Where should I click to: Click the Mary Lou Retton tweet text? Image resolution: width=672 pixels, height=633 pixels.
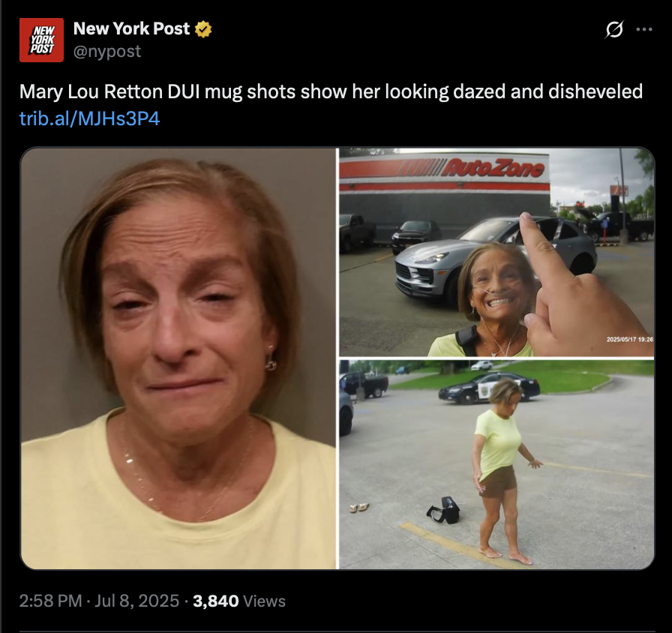[x=331, y=91]
